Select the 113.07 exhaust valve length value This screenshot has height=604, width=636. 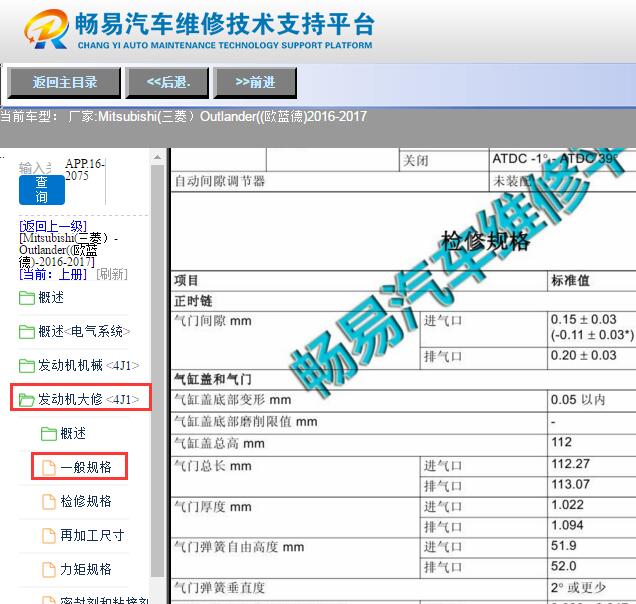click(570, 484)
